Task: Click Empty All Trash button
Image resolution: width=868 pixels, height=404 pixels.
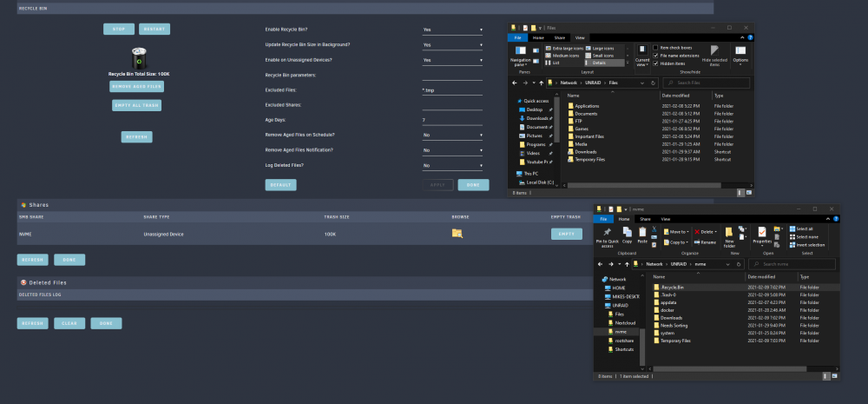Action: click(137, 105)
